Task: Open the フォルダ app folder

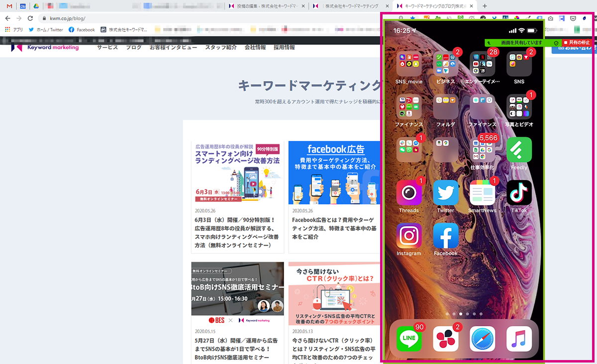Action: point(446,106)
